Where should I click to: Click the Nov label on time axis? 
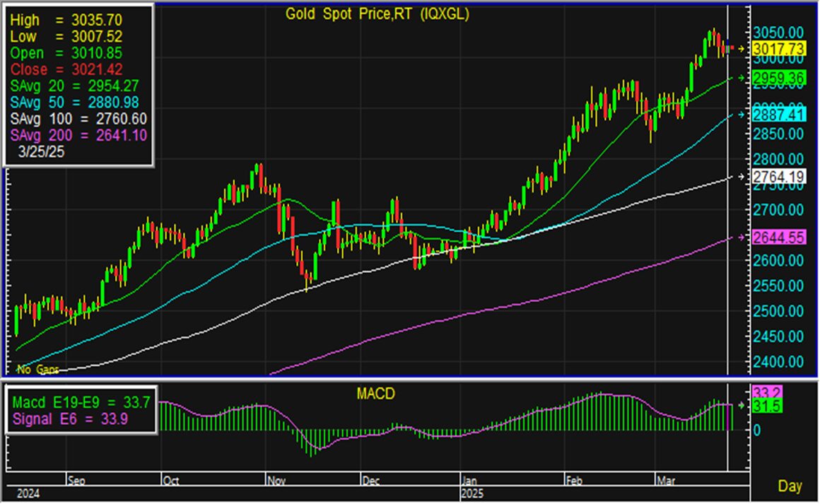pyautogui.click(x=276, y=479)
